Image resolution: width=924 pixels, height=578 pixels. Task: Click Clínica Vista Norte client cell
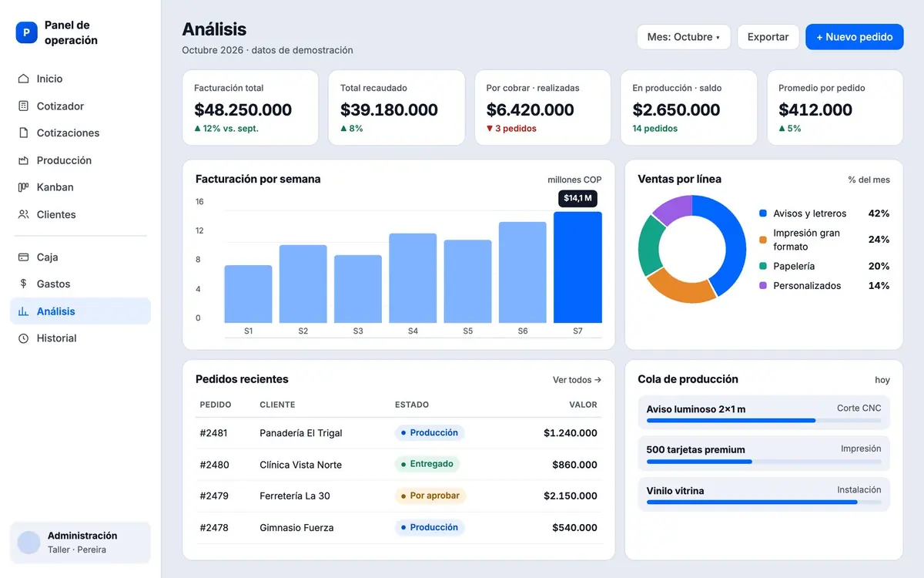point(300,465)
